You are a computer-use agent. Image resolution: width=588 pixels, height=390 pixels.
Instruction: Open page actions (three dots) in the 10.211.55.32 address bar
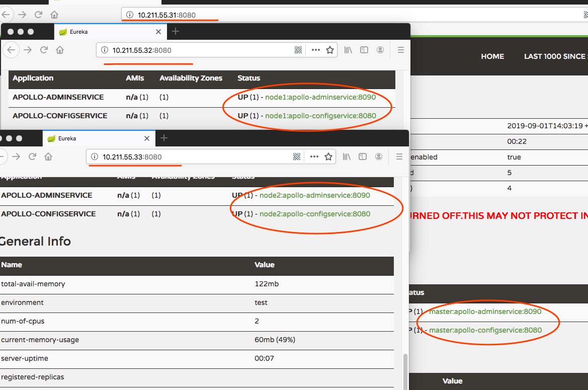click(x=316, y=50)
